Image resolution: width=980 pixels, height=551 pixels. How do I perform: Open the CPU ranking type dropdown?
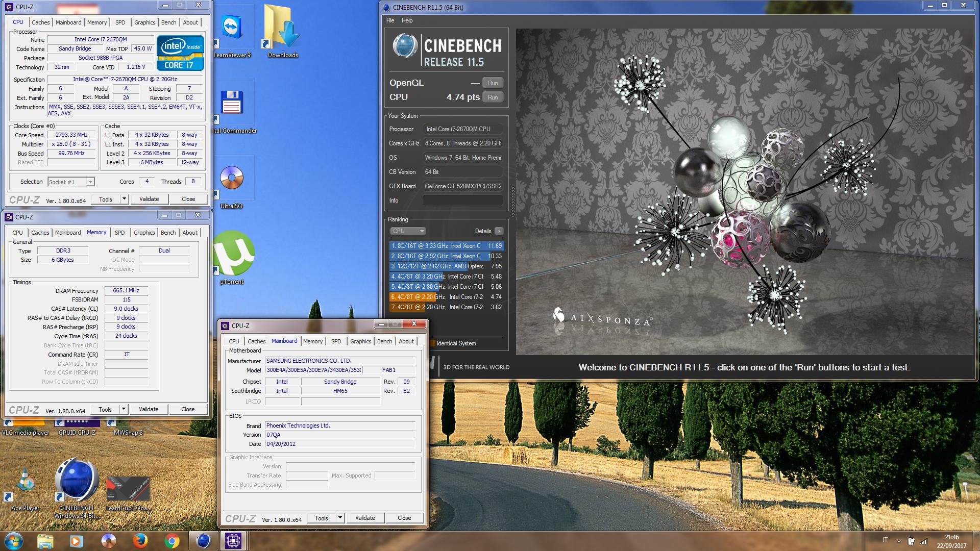pos(407,231)
